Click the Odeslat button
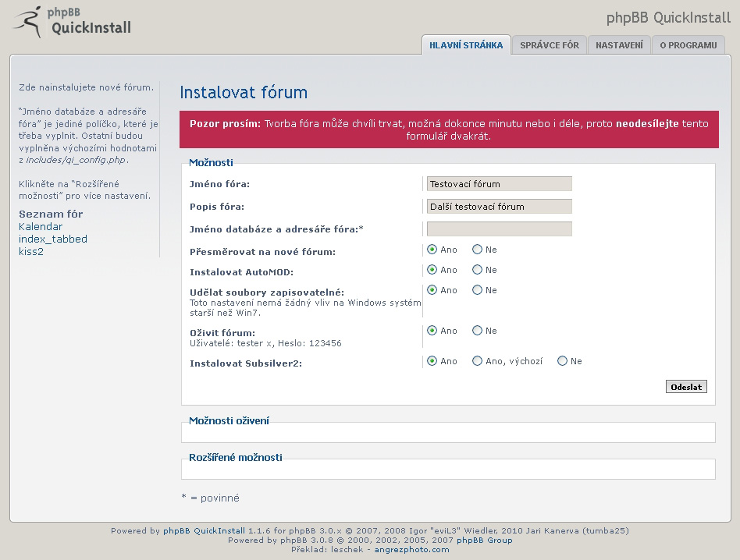 coord(686,387)
